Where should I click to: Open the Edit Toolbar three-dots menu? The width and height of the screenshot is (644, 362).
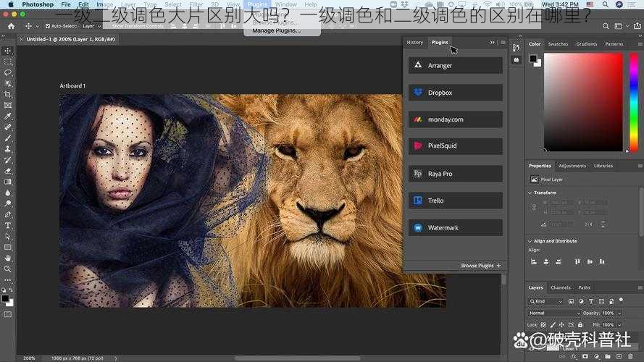tap(8, 280)
